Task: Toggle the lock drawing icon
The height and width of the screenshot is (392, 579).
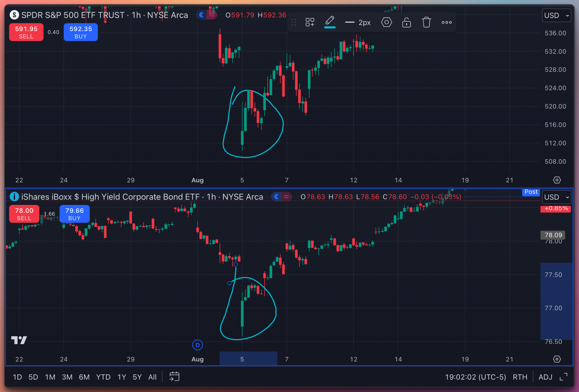Action: coord(406,22)
